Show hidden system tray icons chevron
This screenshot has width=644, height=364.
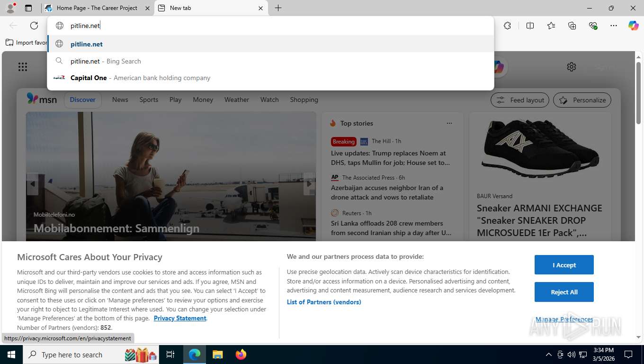[x=549, y=355]
